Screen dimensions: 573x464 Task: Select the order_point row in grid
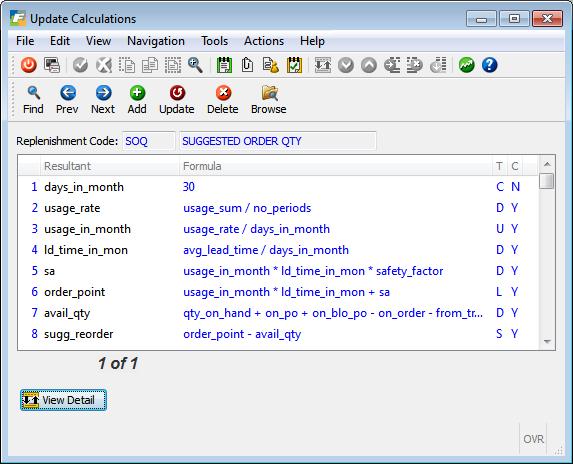tap(278, 292)
